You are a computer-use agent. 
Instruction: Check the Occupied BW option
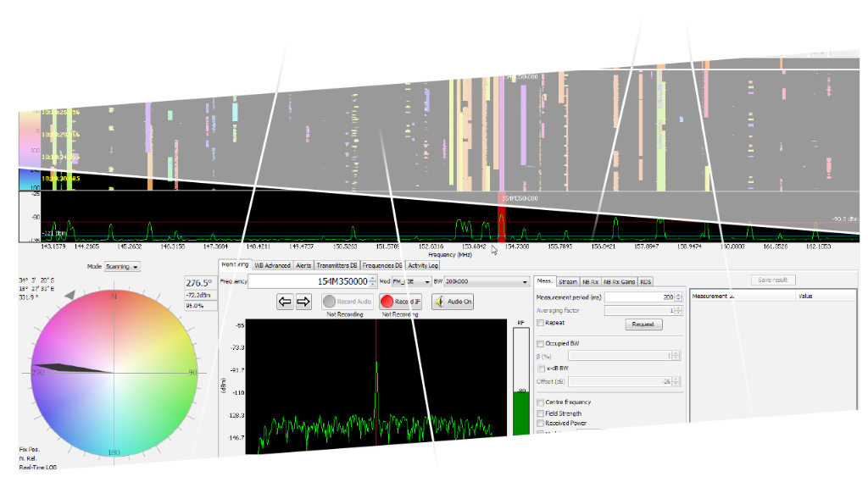(541, 343)
